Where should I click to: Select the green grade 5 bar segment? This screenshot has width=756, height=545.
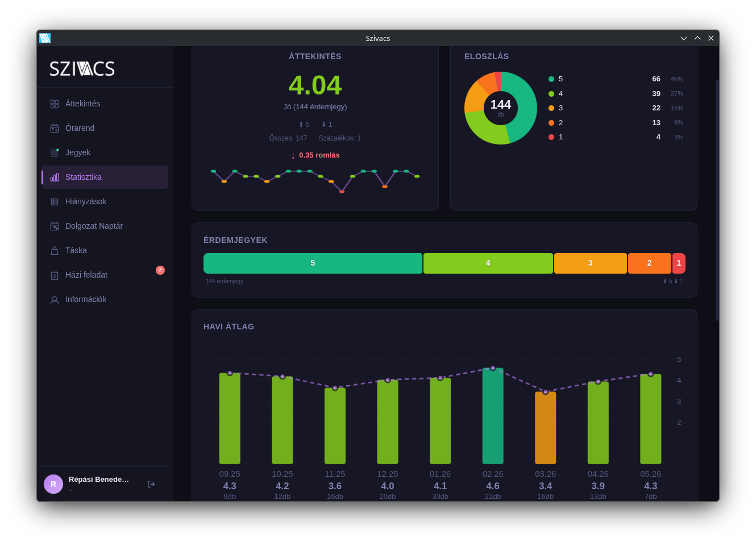313,263
